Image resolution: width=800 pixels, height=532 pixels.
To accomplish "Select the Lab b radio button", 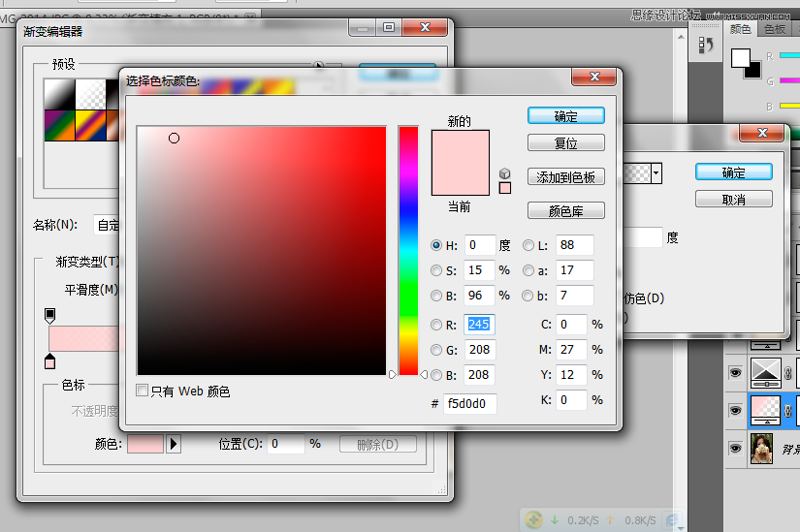I will pyautogui.click(x=528, y=296).
